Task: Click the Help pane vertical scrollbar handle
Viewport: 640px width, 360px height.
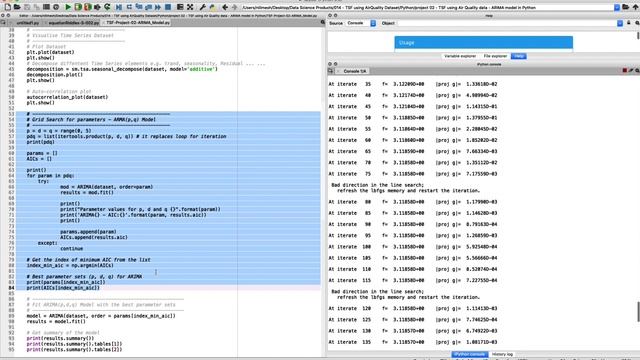Action: tap(638, 36)
